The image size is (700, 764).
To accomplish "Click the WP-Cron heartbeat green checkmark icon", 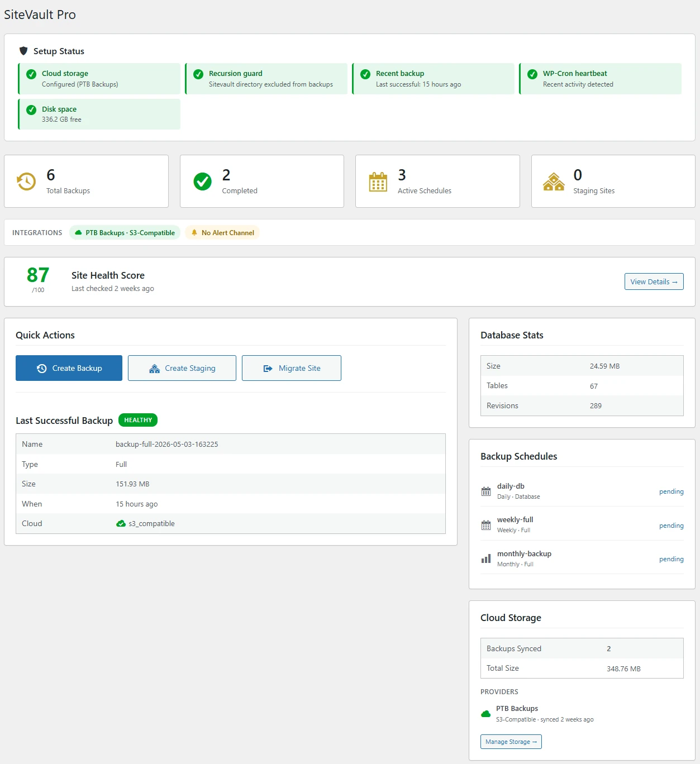I will pyautogui.click(x=532, y=74).
